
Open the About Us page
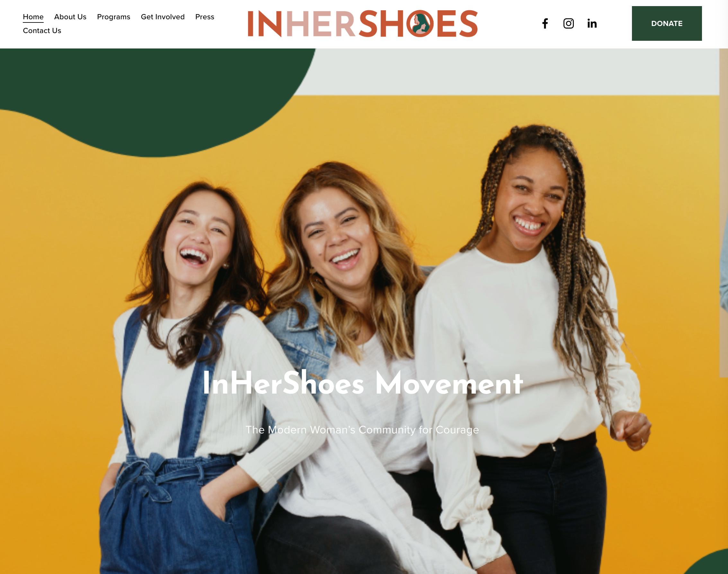click(x=70, y=17)
